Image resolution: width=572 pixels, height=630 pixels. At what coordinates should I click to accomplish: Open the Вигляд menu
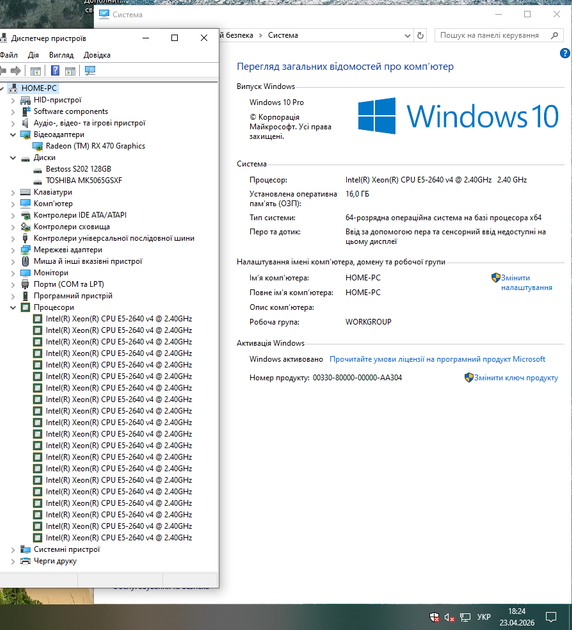[61, 55]
